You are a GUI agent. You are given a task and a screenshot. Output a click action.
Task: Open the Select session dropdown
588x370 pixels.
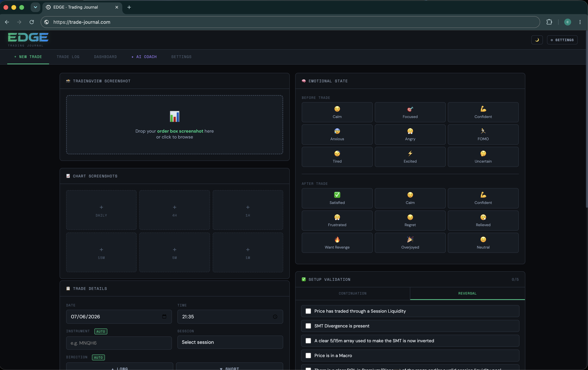coord(230,342)
